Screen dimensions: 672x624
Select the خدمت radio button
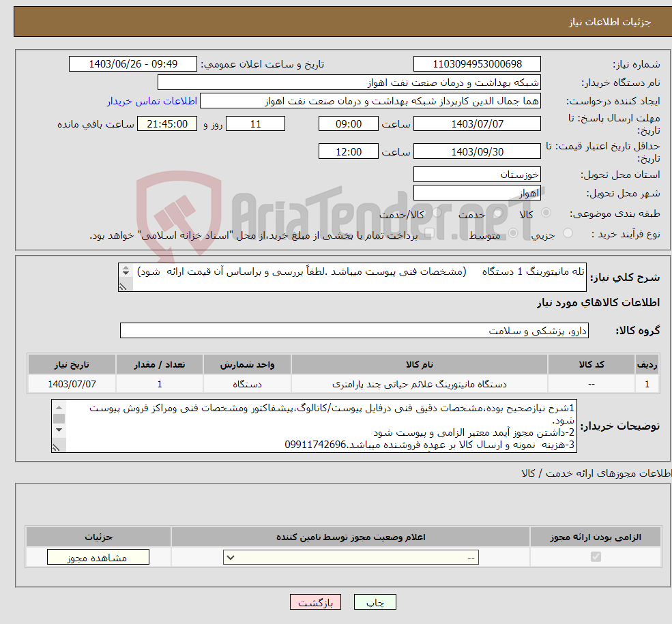pyautogui.click(x=497, y=212)
